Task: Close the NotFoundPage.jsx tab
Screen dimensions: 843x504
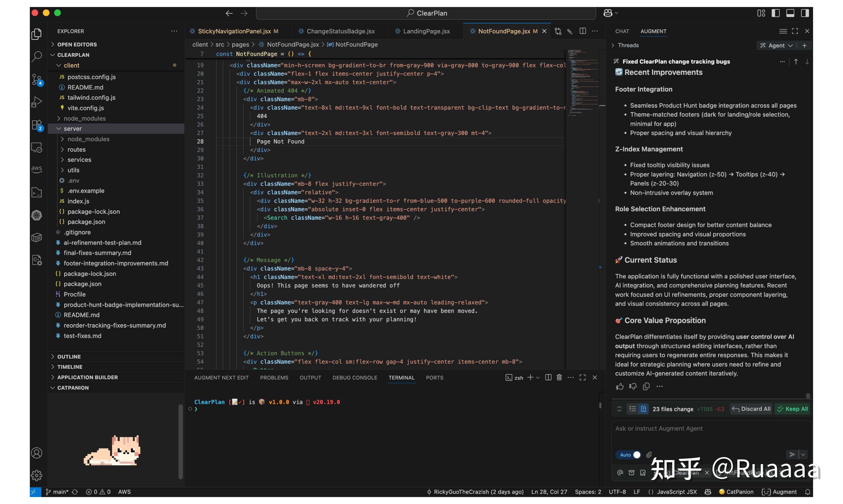Action: point(544,31)
